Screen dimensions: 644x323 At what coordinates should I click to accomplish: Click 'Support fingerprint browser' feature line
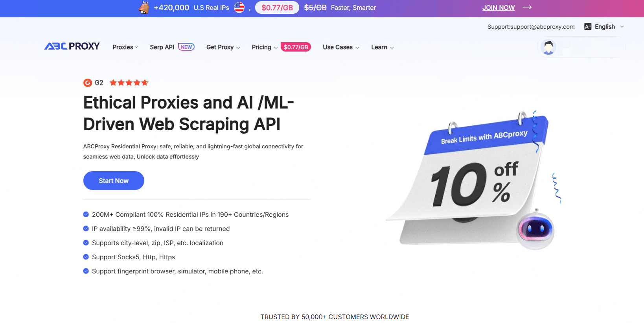tap(178, 271)
